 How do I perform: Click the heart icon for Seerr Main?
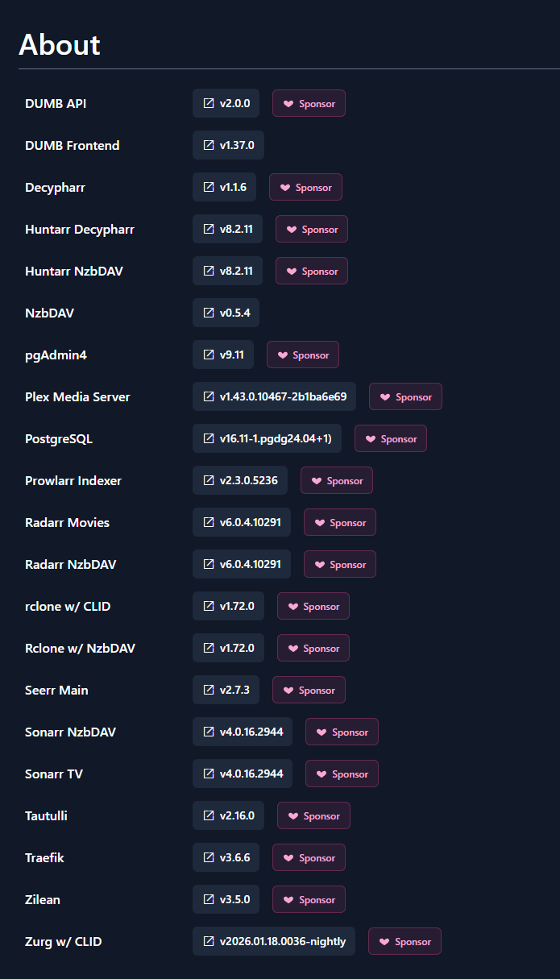(x=288, y=691)
